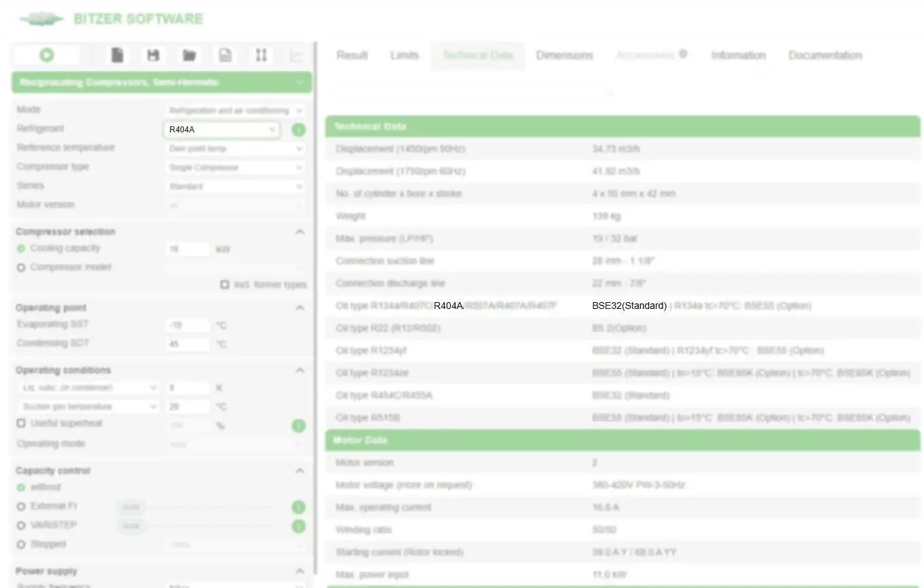Open the Documentation tab
Image resolution: width=924 pixels, height=588 pixels.
pyautogui.click(x=826, y=56)
